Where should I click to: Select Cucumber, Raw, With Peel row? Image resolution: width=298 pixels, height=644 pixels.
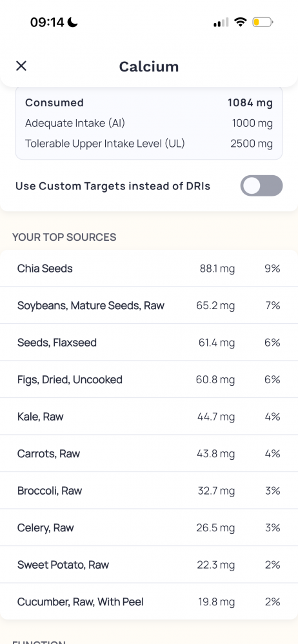[149, 601]
